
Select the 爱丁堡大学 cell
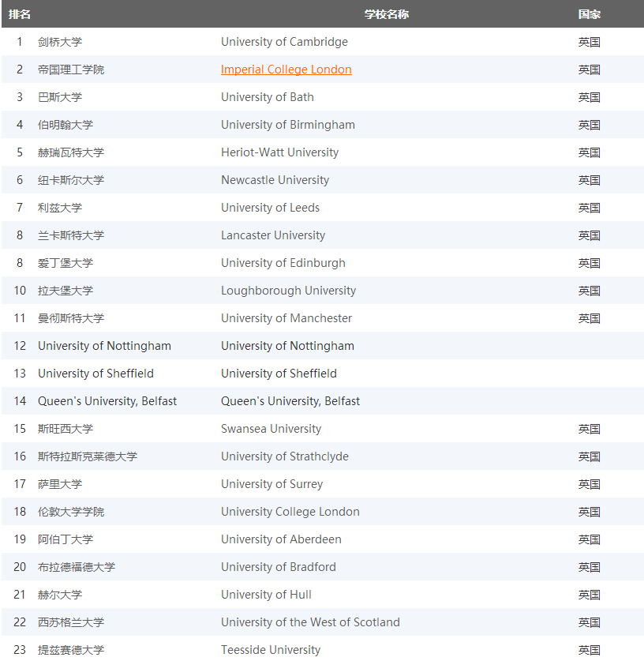point(66,263)
